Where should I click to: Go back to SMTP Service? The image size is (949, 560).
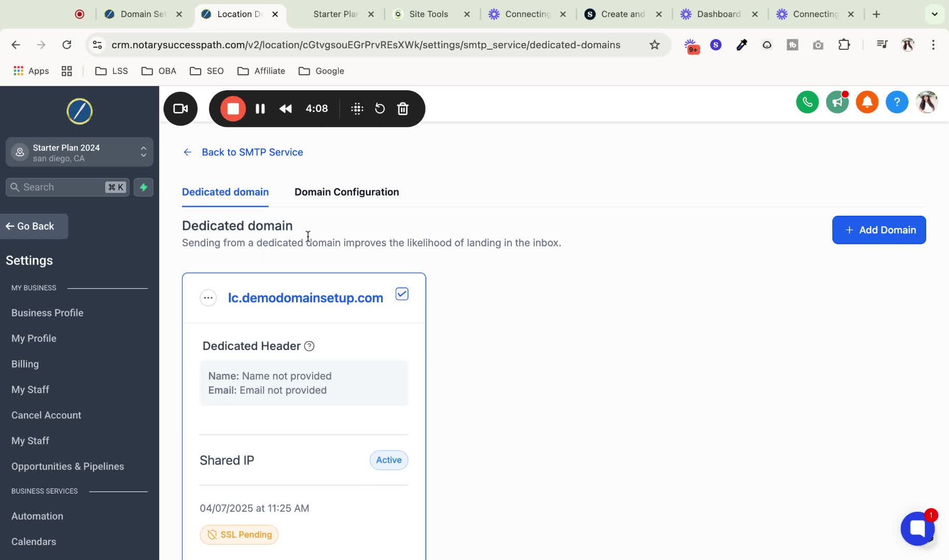coord(243,152)
